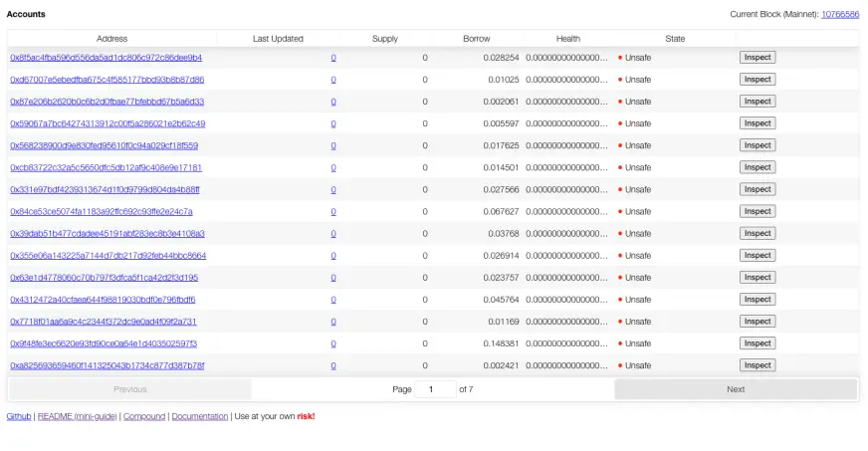Click the health value in 0x568238 row
Screen dimensions: 868x451
(566, 145)
